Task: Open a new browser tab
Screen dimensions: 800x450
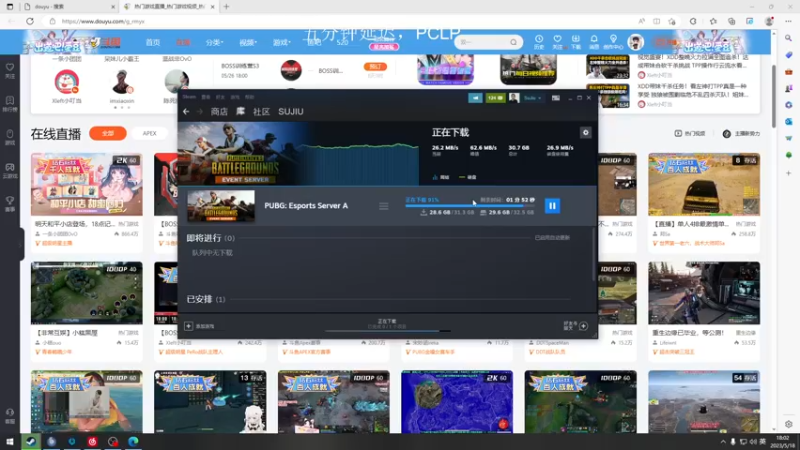Action: [227, 7]
